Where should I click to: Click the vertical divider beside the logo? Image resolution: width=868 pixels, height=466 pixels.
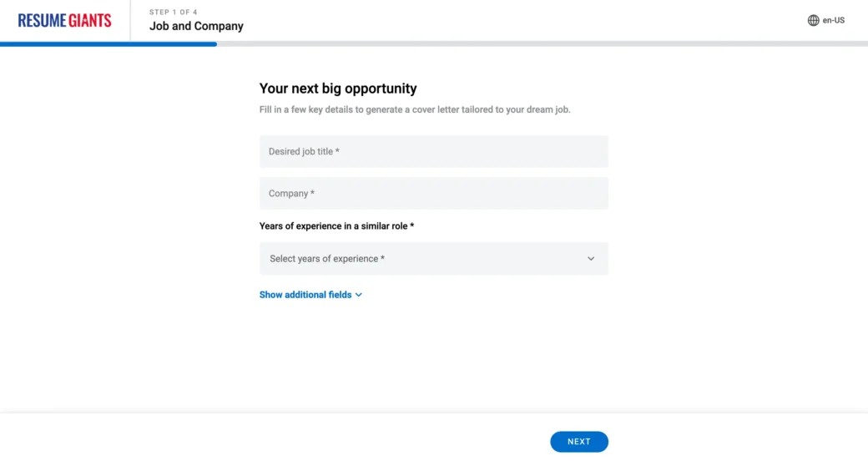(131, 21)
